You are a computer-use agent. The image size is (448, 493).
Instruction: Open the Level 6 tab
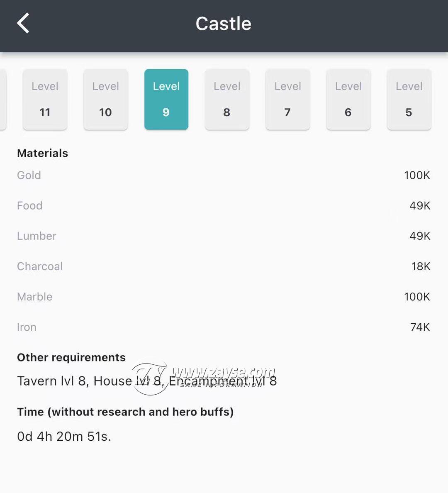pos(348,99)
